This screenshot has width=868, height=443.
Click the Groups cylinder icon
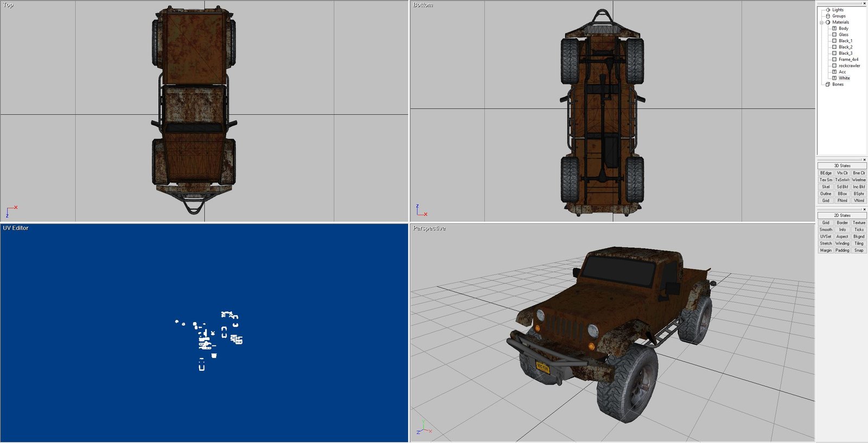[x=828, y=16]
